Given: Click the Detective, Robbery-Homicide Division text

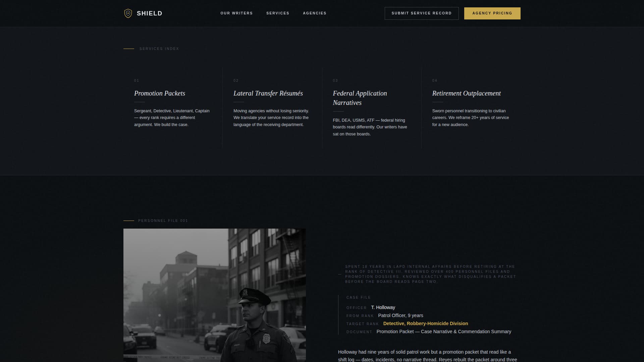Looking at the screenshot, I should pyautogui.click(x=425, y=323).
